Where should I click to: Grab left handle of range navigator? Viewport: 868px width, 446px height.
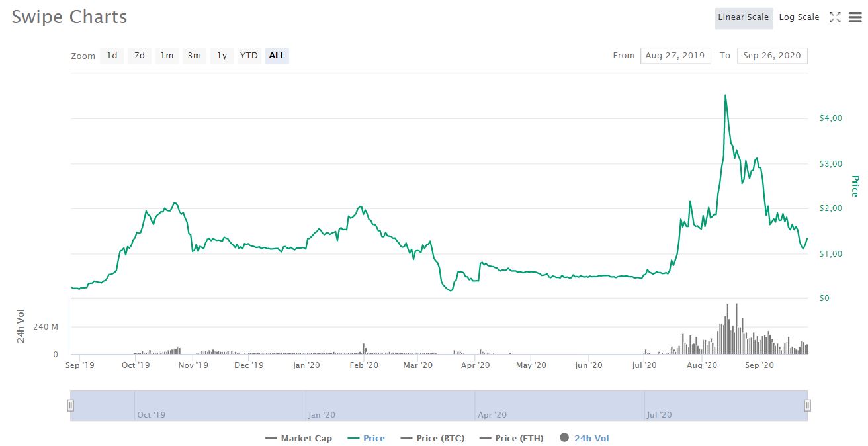coord(71,406)
